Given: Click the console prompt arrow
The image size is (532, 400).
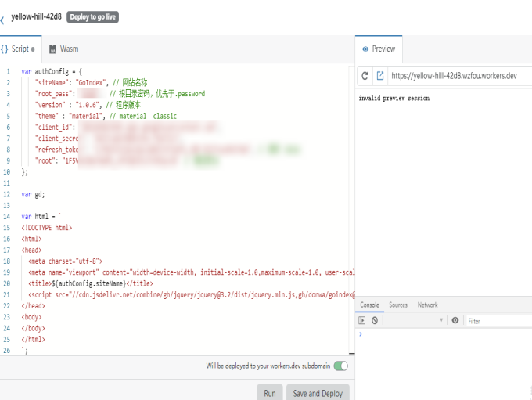Looking at the screenshot, I should click(x=361, y=334).
